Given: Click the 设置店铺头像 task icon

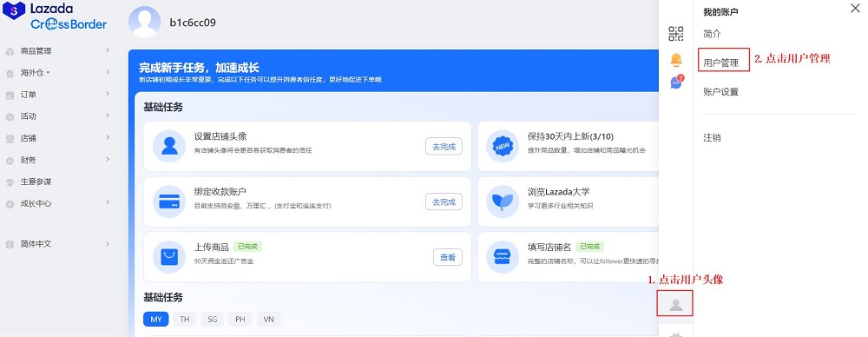Looking at the screenshot, I should 169,146.
